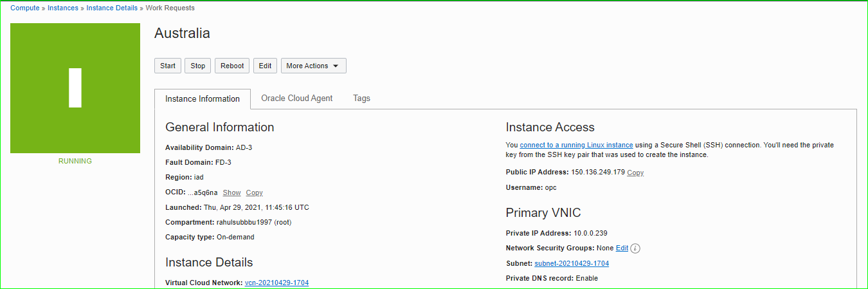Go to Compute in the breadcrumb
The height and width of the screenshot is (289, 868).
(x=24, y=8)
